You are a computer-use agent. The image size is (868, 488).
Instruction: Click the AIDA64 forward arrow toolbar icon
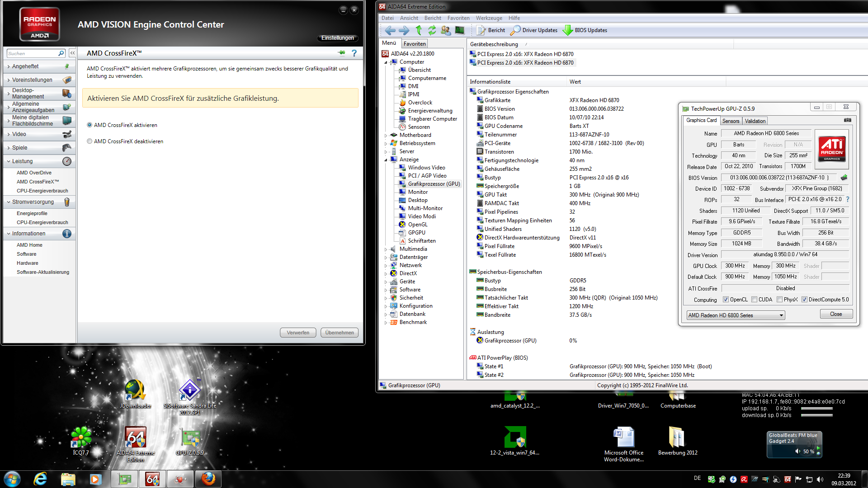click(x=404, y=30)
